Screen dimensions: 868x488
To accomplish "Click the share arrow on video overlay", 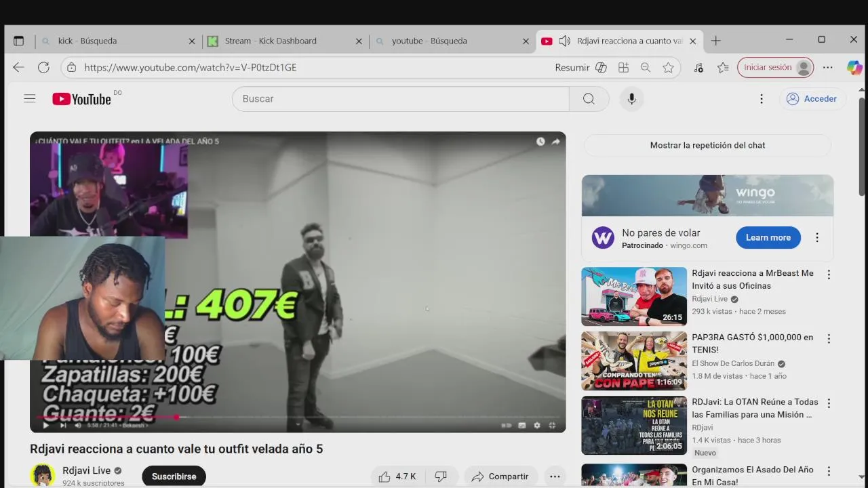I will point(555,142).
